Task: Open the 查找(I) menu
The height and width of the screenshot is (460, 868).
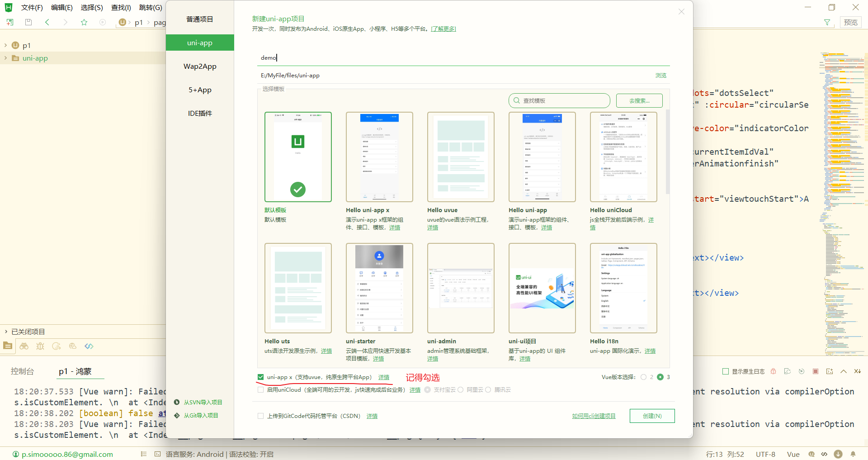Action: click(x=121, y=7)
